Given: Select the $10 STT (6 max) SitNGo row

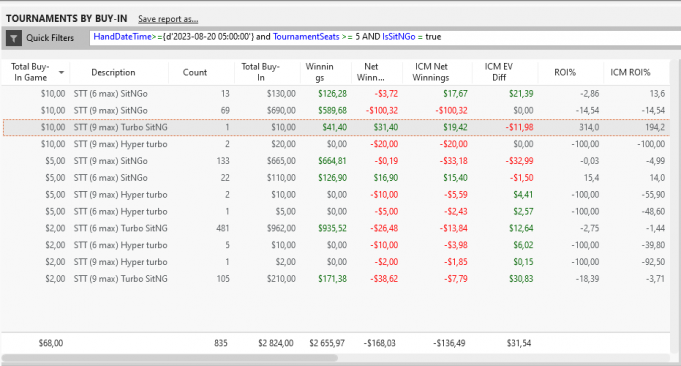Looking at the screenshot, I should point(336,94).
